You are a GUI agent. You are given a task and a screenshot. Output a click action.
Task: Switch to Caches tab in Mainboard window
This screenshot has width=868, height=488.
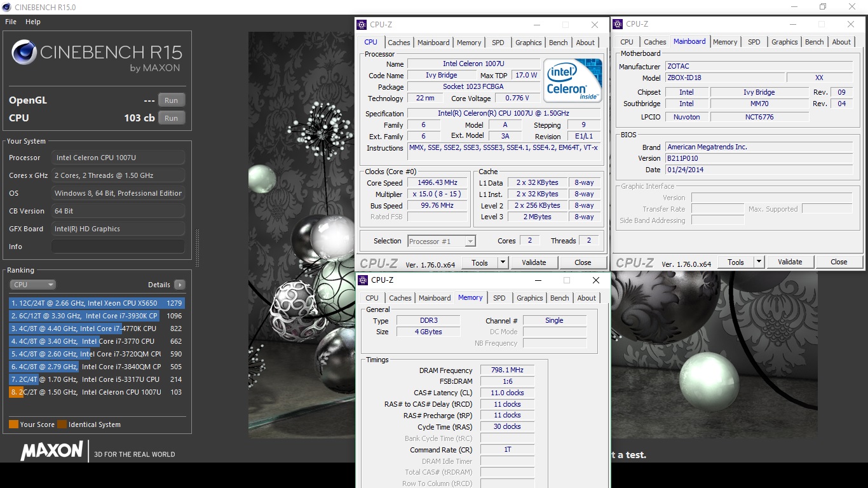(x=655, y=42)
